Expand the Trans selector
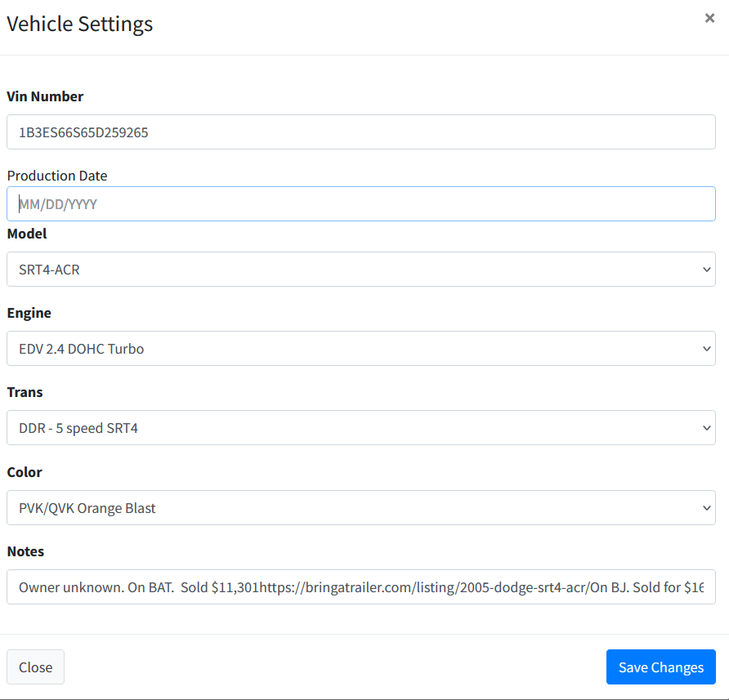Screen dimensions: 729x700 tap(361, 427)
